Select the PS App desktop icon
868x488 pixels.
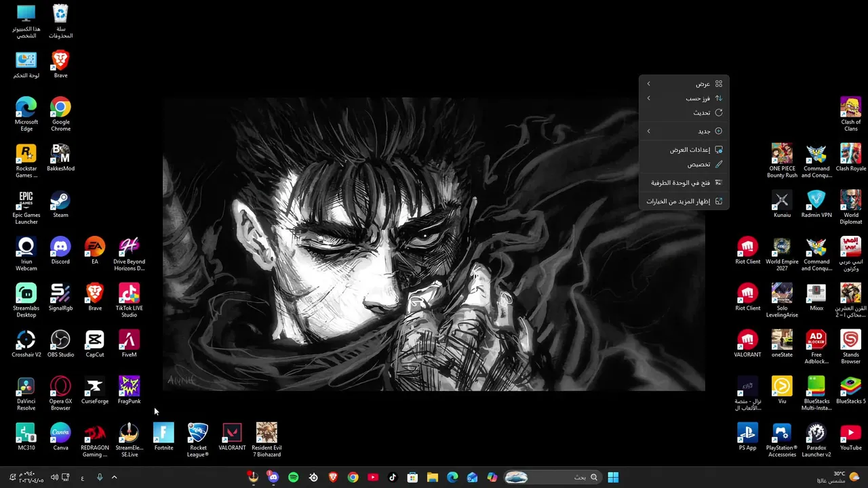747,437
